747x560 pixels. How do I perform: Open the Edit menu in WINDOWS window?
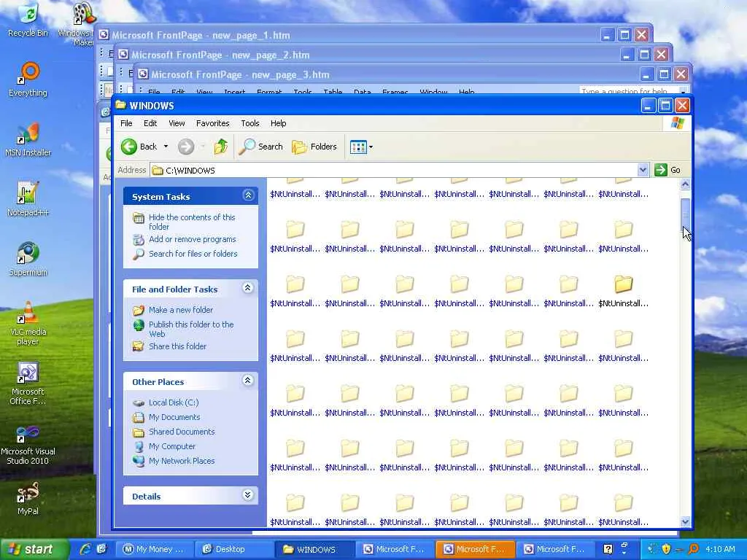pos(150,123)
